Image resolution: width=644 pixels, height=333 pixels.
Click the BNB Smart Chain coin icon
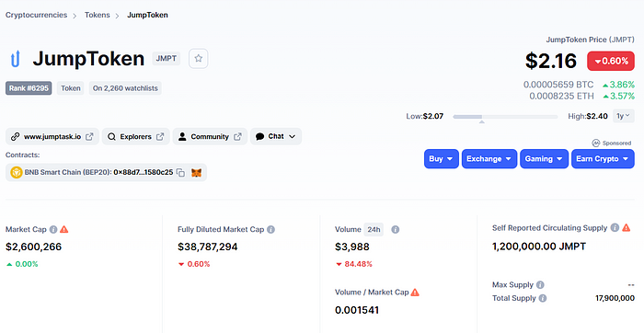click(x=16, y=172)
